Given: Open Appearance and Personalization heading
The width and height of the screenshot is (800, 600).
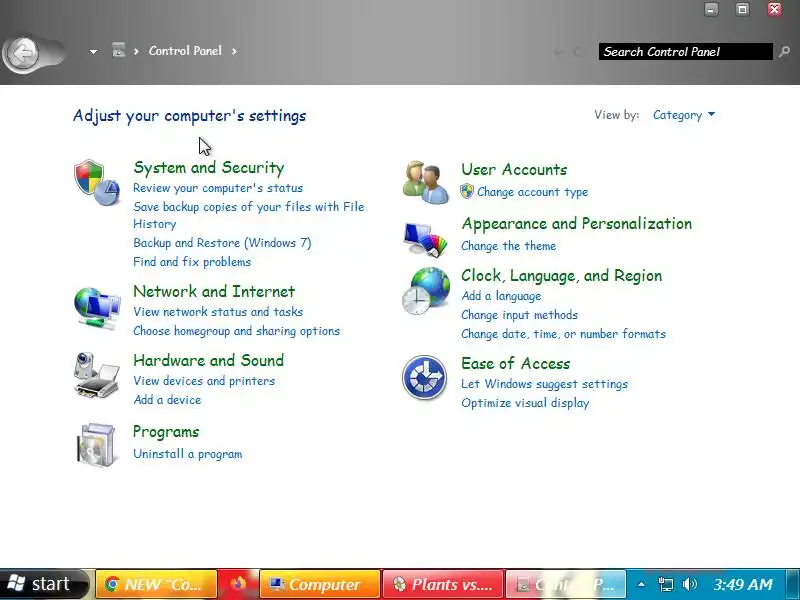Looking at the screenshot, I should pyautogui.click(x=577, y=223).
